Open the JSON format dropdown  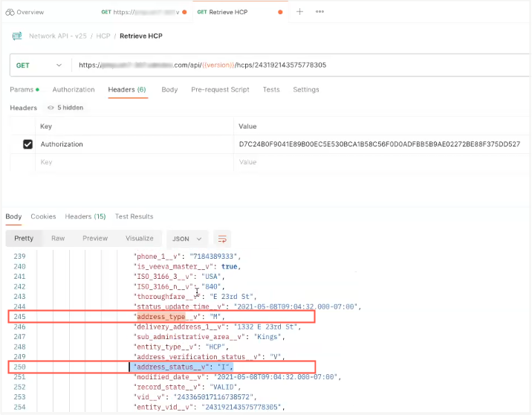(x=186, y=239)
